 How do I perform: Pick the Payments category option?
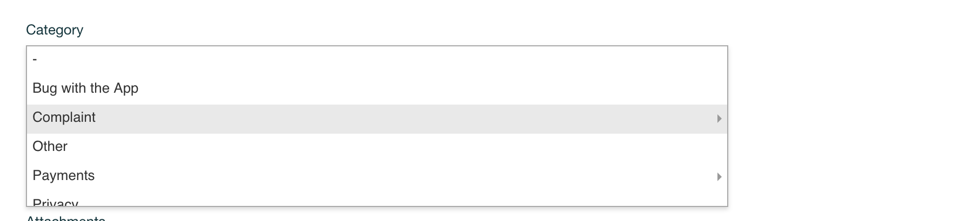(x=63, y=176)
